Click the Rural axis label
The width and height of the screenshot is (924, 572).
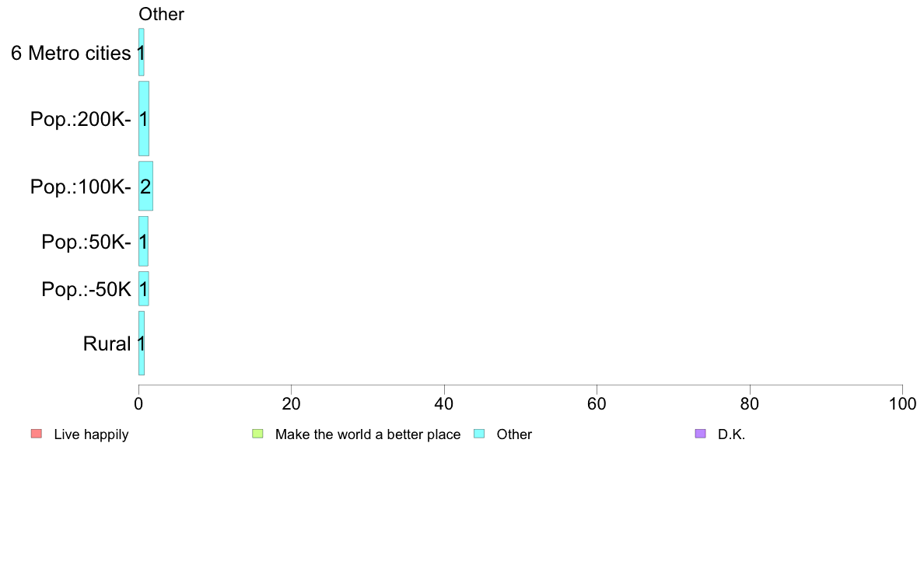point(107,344)
